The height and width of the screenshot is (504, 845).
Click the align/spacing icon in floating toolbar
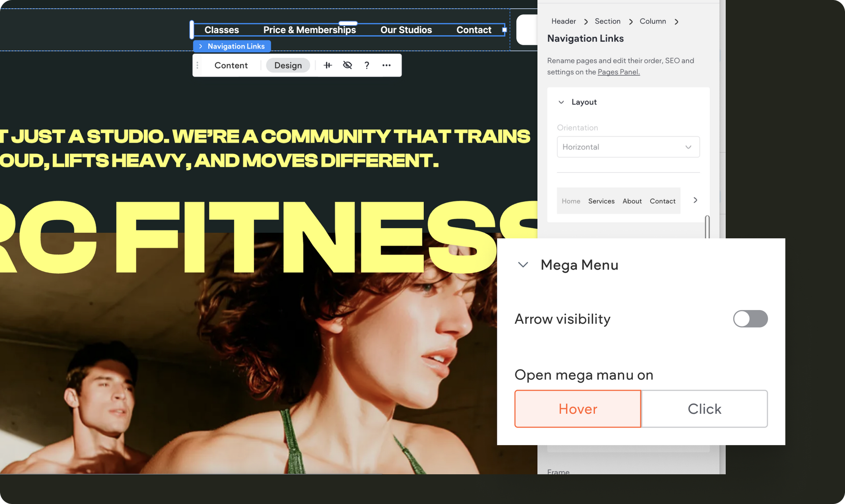coord(327,65)
